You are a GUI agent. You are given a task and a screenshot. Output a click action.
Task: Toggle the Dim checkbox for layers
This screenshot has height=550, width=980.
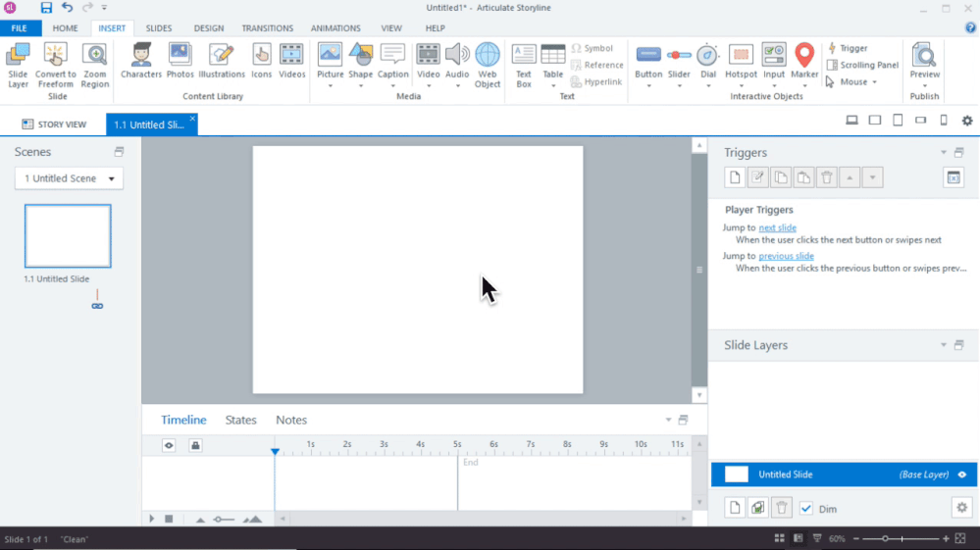[806, 508]
